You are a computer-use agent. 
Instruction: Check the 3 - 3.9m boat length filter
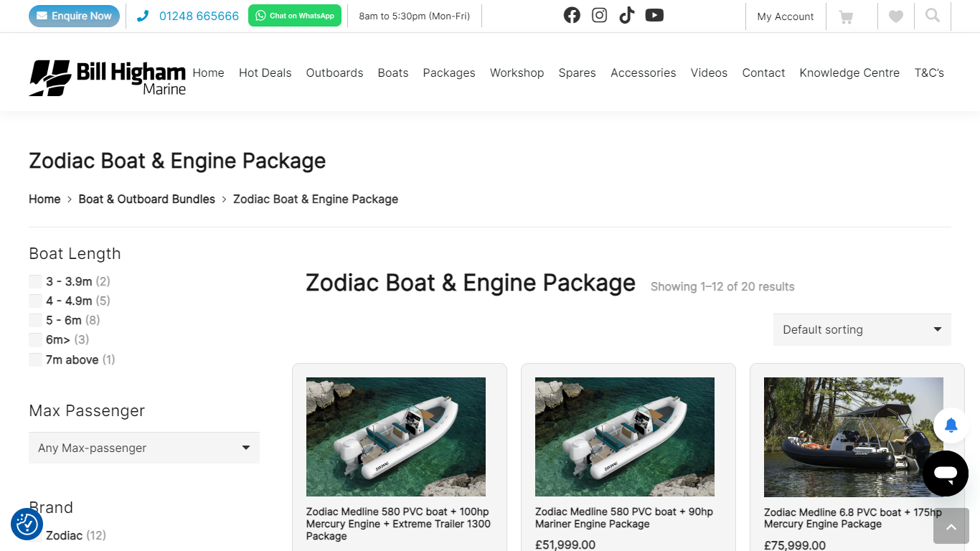pos(35,281)
